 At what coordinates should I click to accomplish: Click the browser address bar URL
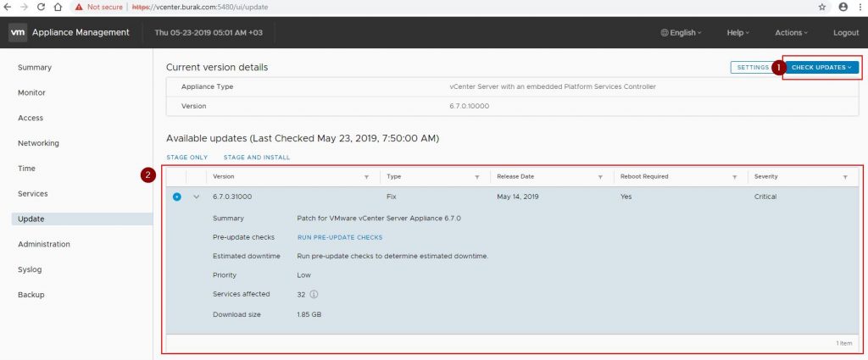200,7
